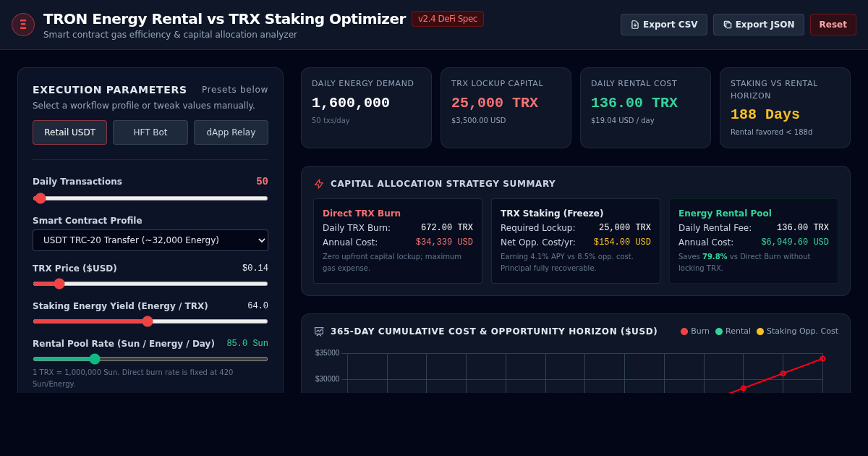Toggle the Burn legend item
This screenshot has height=456, width=868.
tap(695, 332)
